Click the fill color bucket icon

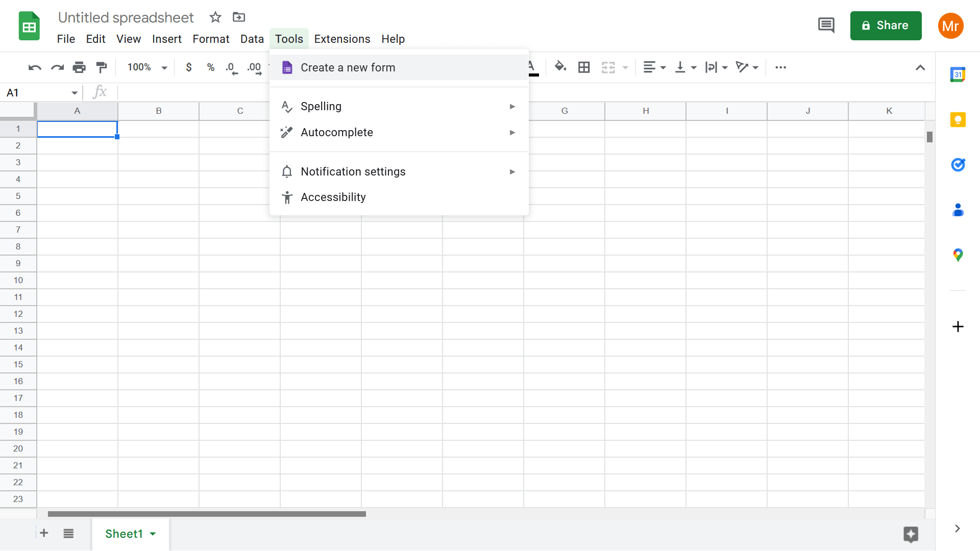[x=560, y=67]
